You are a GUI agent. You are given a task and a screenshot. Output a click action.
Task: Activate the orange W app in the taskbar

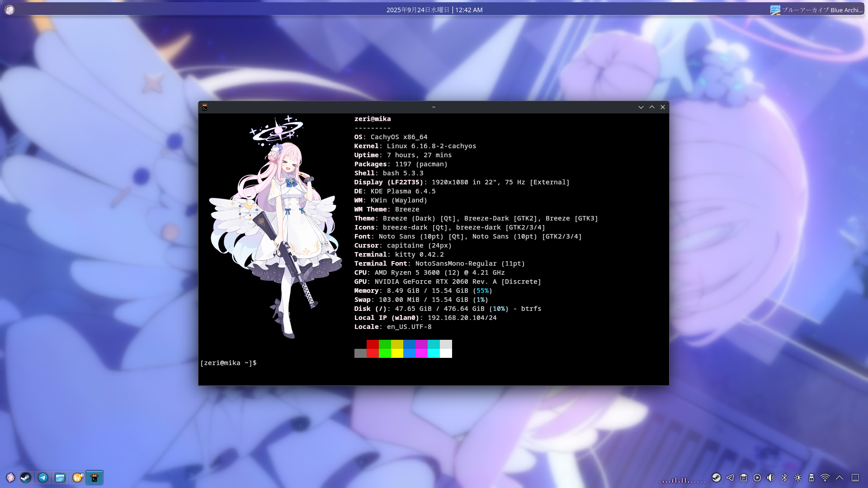click(x=78, y=478)
